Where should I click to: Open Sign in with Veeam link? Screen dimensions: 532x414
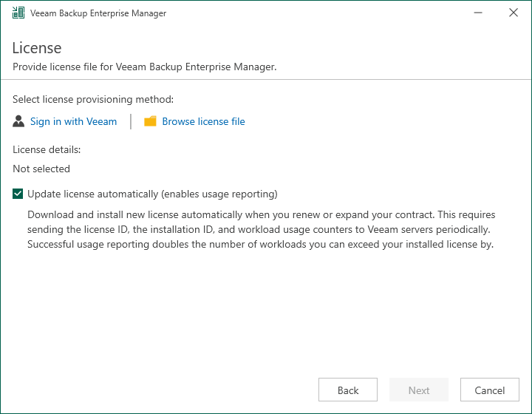click(73, 121)
